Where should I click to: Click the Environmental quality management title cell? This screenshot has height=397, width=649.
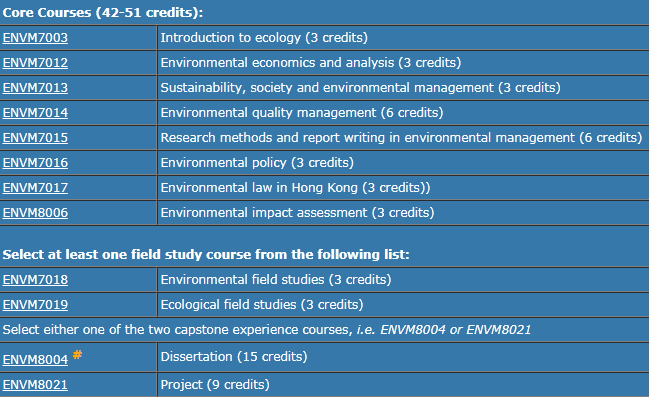pyautogui.click(x=403, y=113)
